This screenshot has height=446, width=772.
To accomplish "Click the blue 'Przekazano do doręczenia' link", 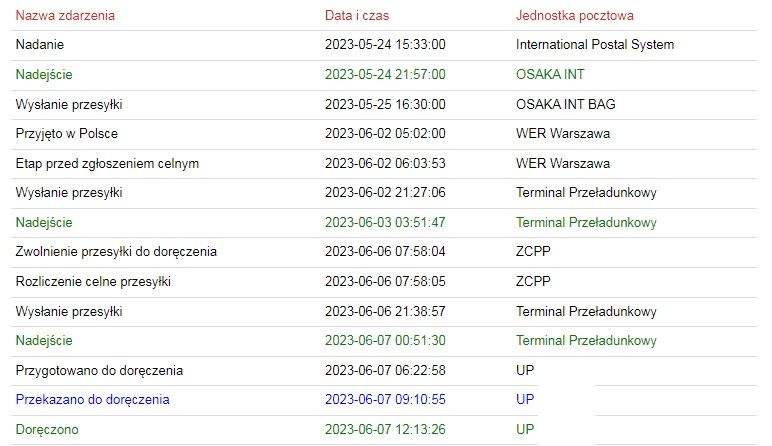I will tap(93, 399).
